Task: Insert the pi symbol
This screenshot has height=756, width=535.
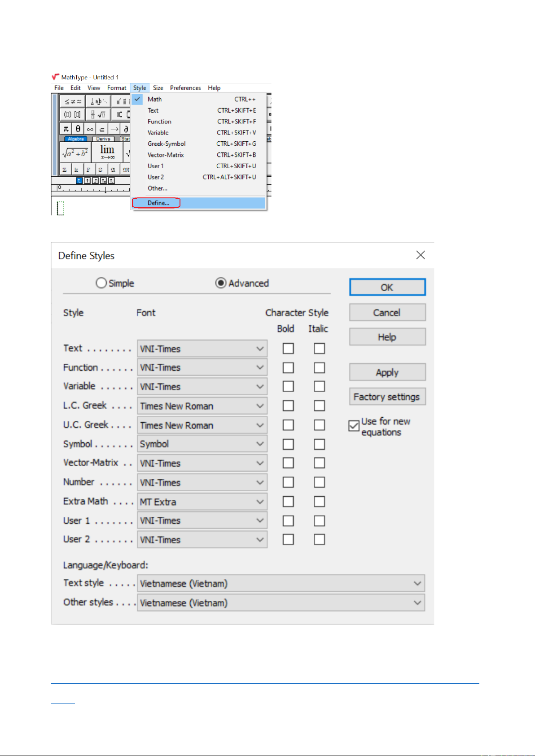Action: click(66, 129)
